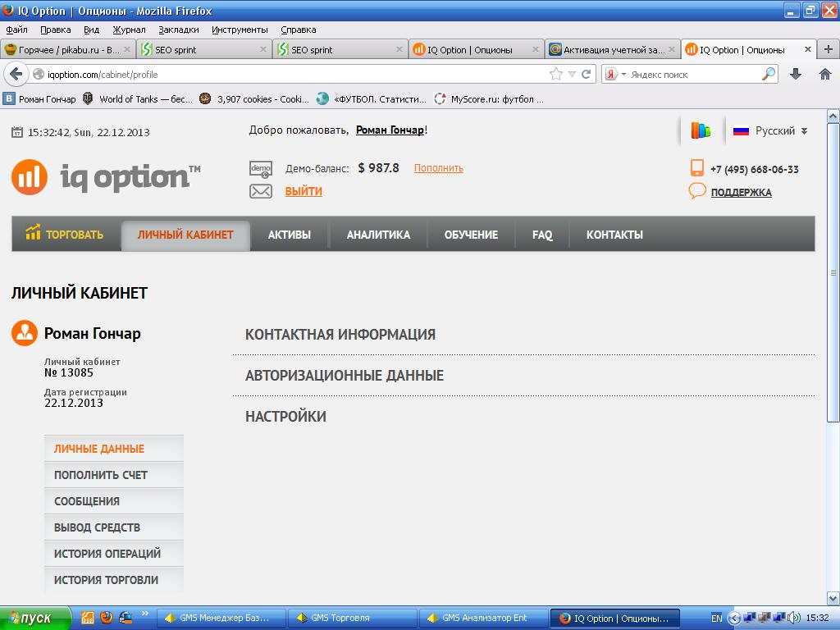The width and height of the screenshot is (840, 630).
Task: Expand АВТОРИЗАЦИОННЫЕ ДАННЫЕ section
Action: pos(345,376)
